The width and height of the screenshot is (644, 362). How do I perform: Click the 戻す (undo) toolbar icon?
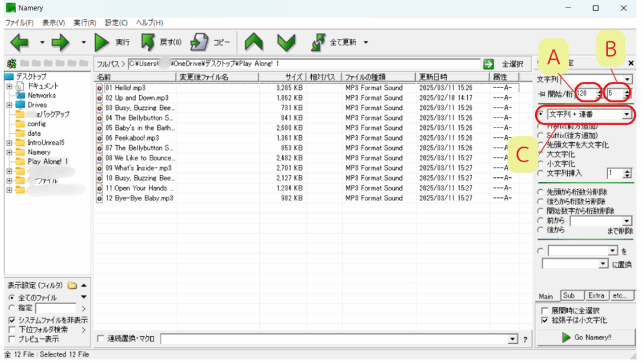pos(148,43)
